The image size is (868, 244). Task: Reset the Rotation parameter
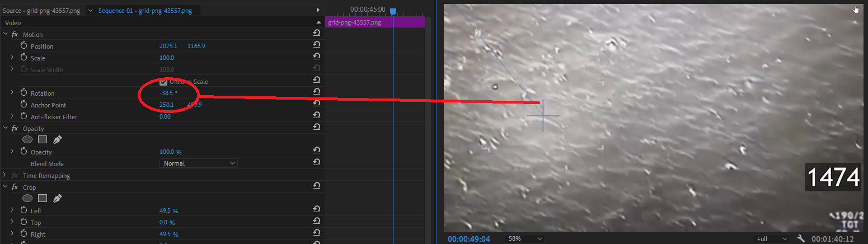point(317,92)
